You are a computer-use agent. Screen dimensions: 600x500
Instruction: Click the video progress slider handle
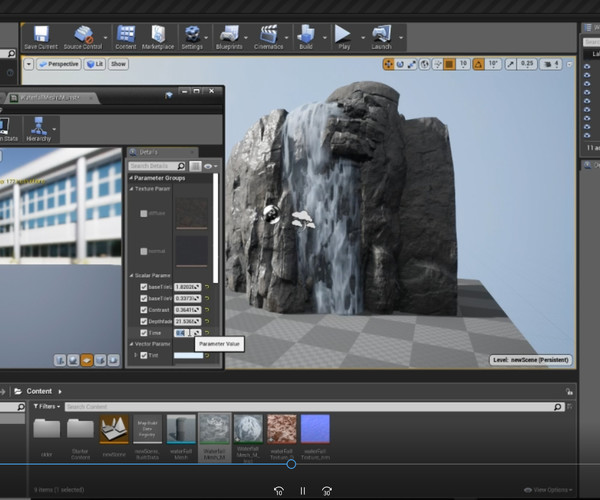click(291, 464)
